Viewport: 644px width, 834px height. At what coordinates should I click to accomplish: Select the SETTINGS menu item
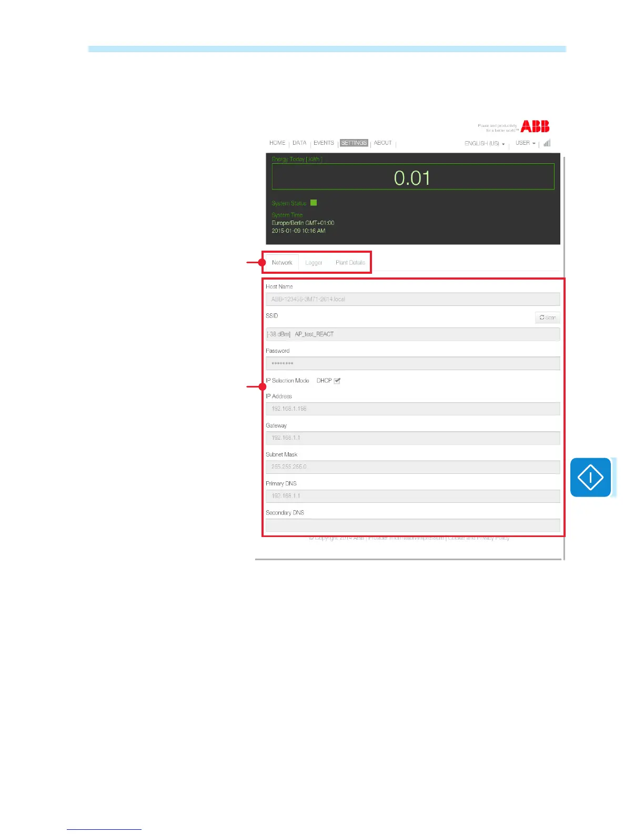click(x=354, y=143)
